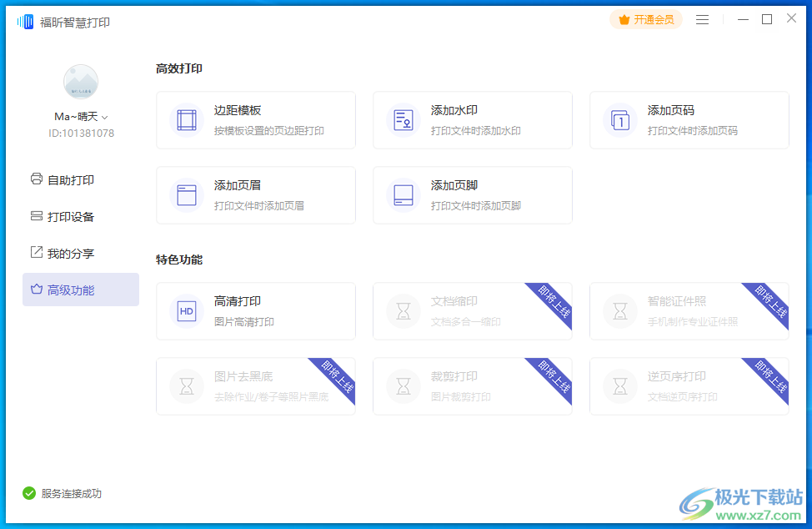
Task: Close the 福昕智慧打印 window
Action: point(791,18)
